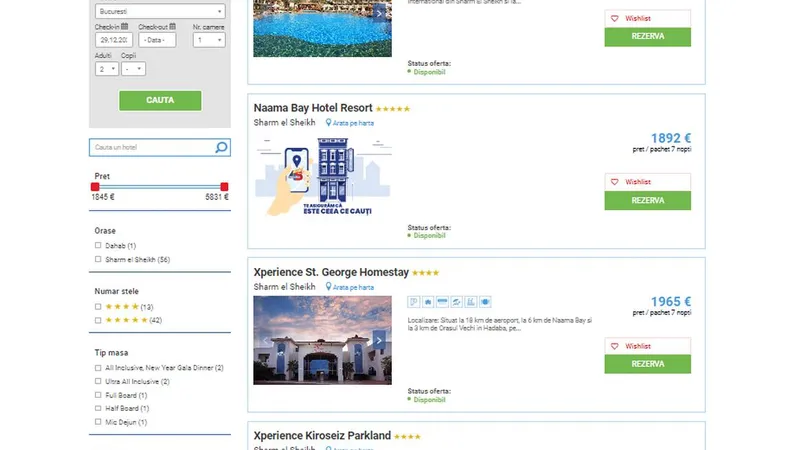Open the Copii count dropdown
800x450 pixels.
[133, 69]
